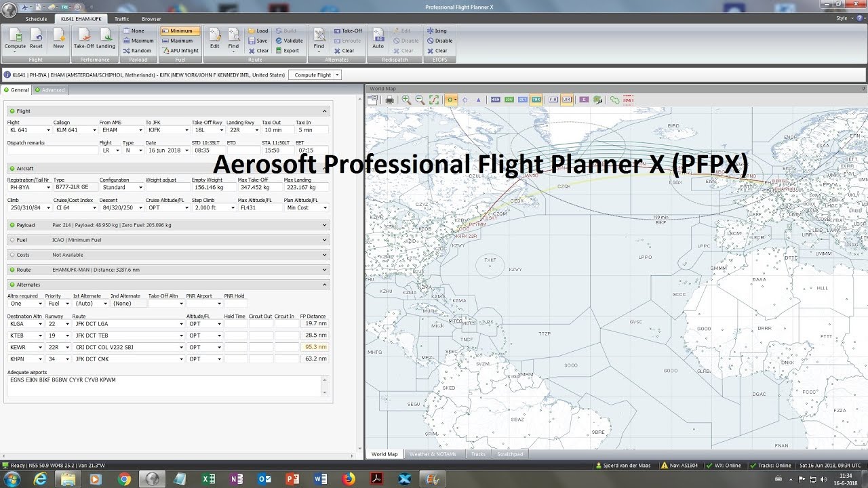Click the zoom-to-route icon on map toolbar
This screenshot has width=868, height=488.
pos(433,100)
